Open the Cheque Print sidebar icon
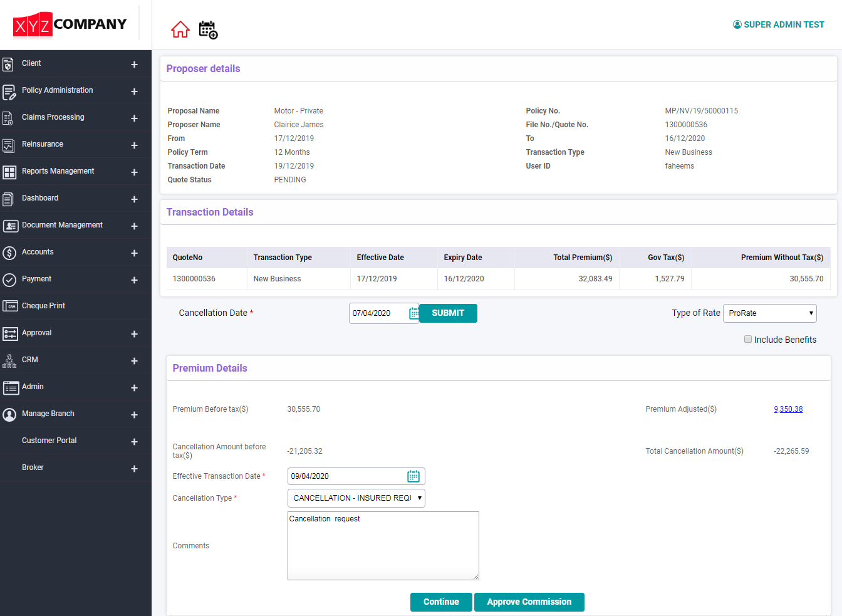The image size is (842, 616). [x=9, y=306]
